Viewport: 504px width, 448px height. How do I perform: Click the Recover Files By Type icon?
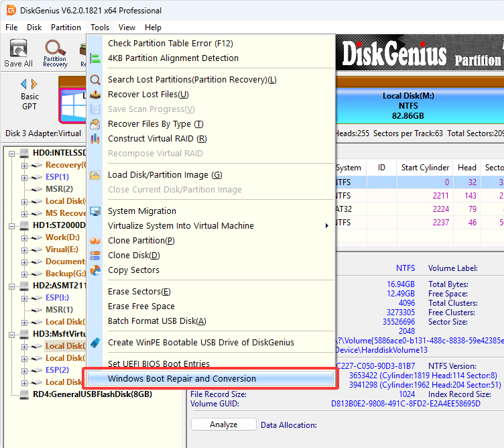(95, 124)
